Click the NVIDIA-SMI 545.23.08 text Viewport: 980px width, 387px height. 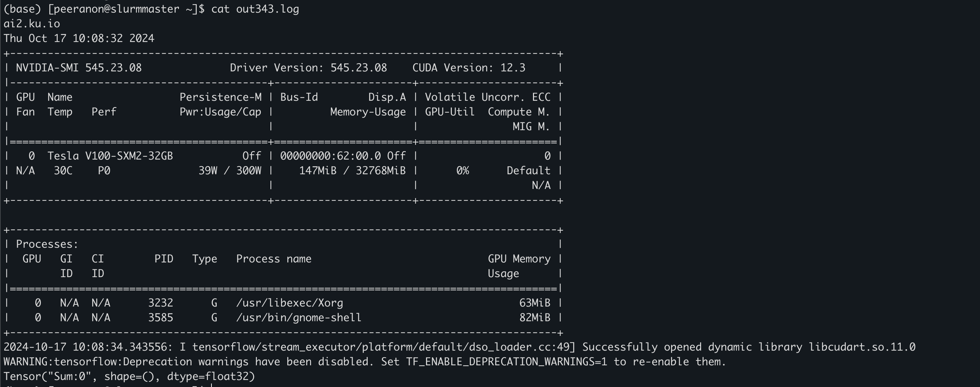point(79,68)
